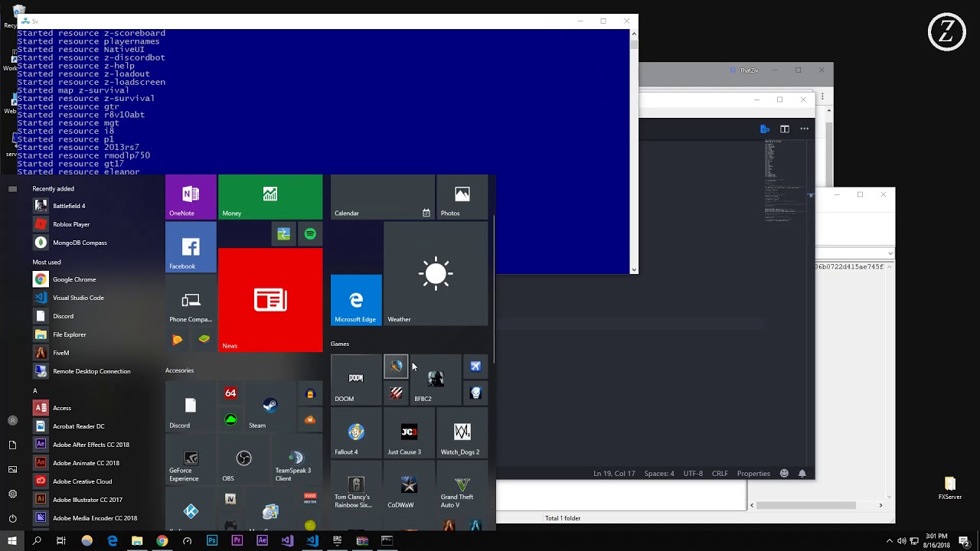Open Adobe Illustrator CC 2017

pos(96,500)
